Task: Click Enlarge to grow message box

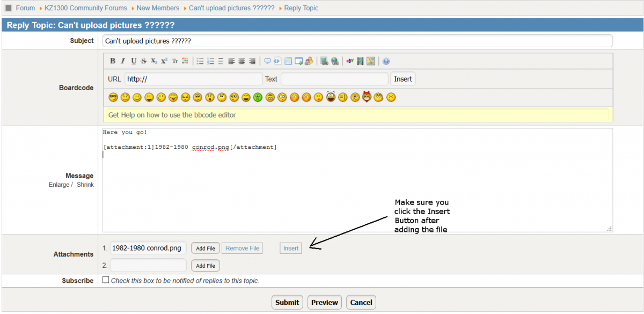Action: pos(59,185)
